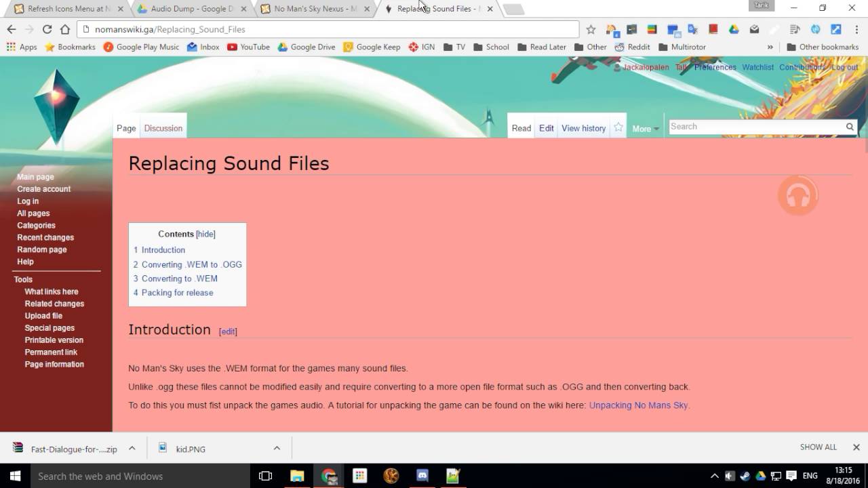Go to Main page in sidebar
Image resolution: width=868 pixels, height=488 pixels.
(35, 177)
